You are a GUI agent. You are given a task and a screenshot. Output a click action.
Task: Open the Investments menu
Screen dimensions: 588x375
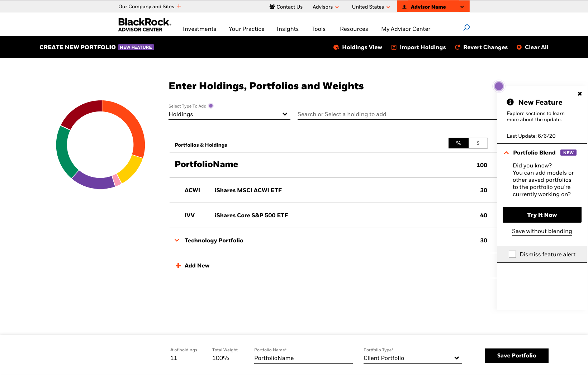[x=199, y=29]
